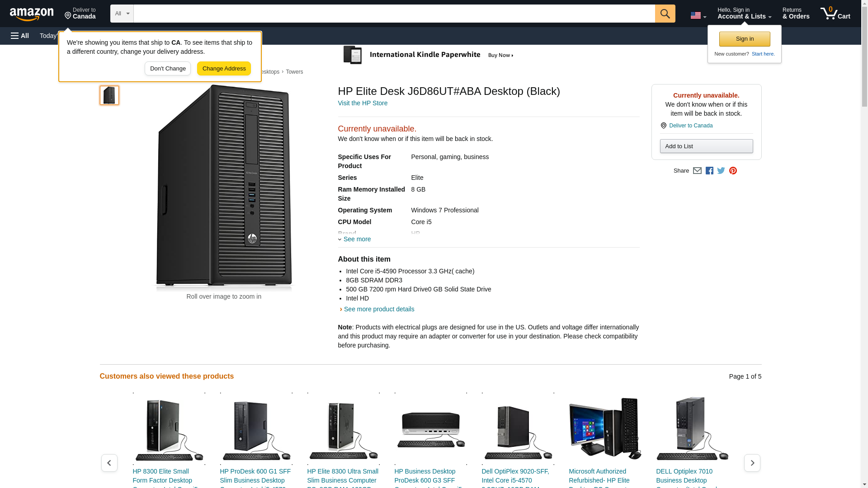Viewport: 868px width, 488px height.
Task: Open Account & Lists menu
Action: point(744,14)
